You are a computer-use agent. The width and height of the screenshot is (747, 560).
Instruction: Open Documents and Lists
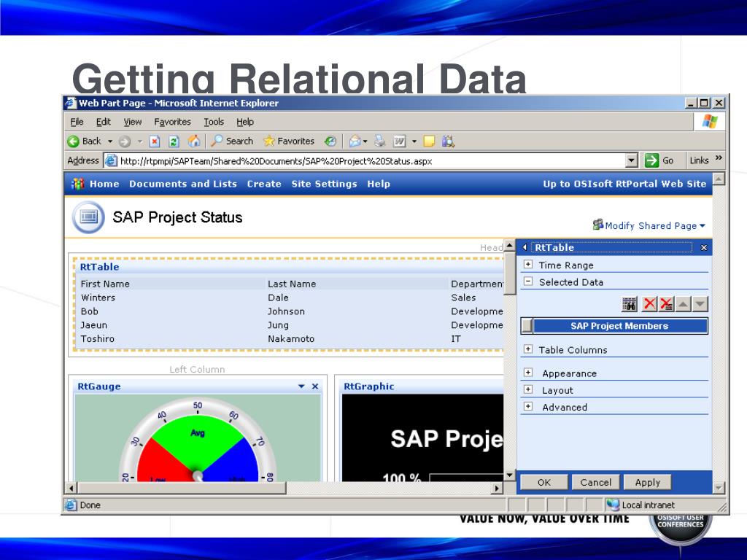tap(183, 184)
